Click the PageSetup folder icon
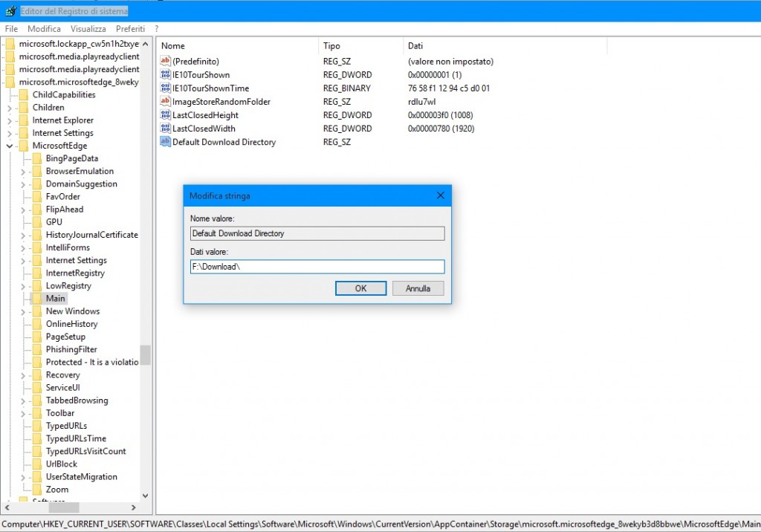This screenshot has height=532, width=761. (x=37, y=337)
